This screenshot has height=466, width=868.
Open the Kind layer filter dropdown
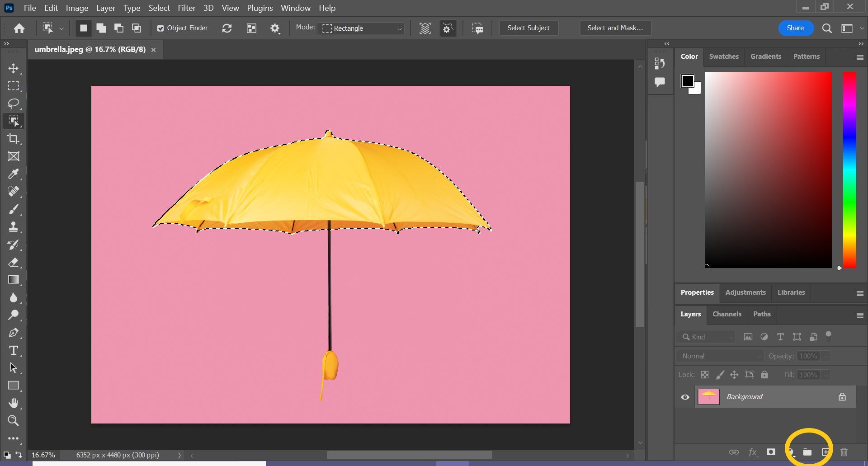707,337
